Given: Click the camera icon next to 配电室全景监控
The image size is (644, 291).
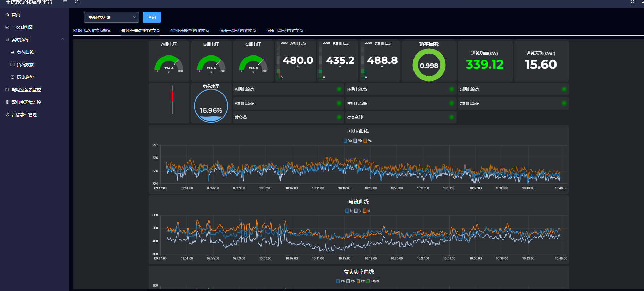Looking at the screenshot, I should click(x=7, y=89).
